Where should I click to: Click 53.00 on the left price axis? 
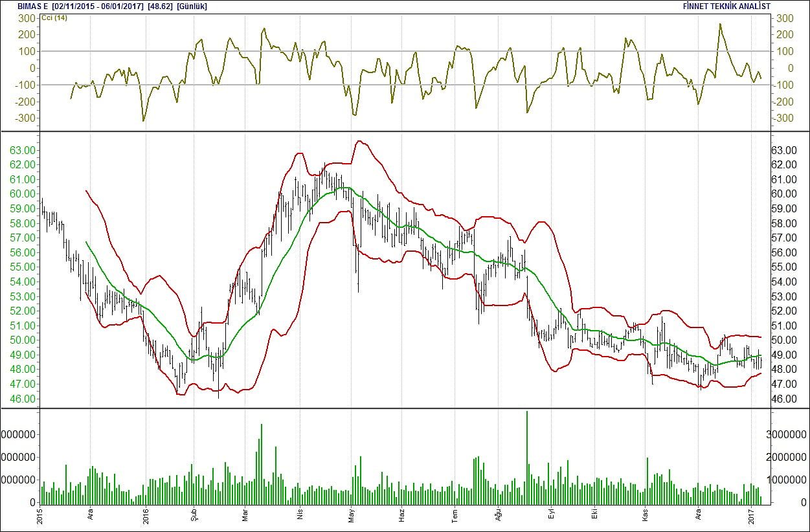[x=21, y=296]
